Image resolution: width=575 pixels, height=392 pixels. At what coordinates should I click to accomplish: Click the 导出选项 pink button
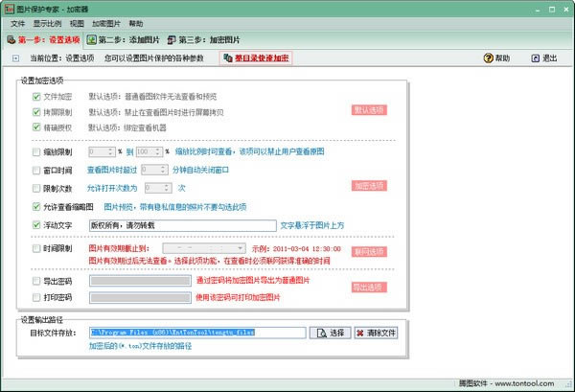[x=369, y=288]
